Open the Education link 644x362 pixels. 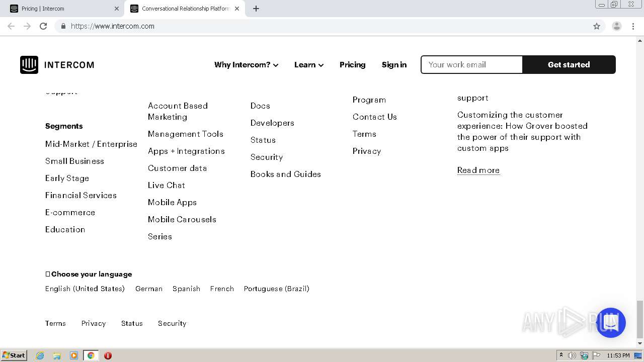pos(65,229)
